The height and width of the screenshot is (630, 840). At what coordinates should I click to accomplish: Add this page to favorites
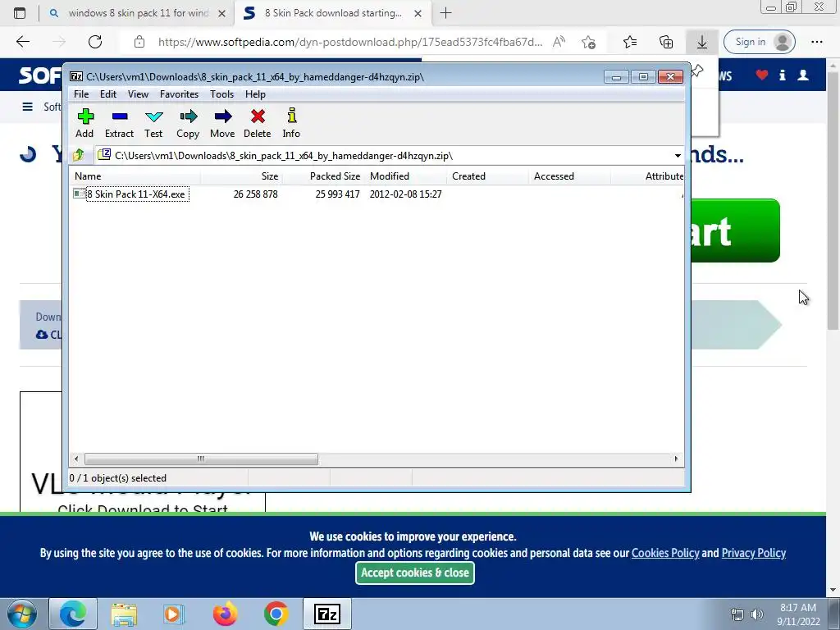click(x=588, y=42)
